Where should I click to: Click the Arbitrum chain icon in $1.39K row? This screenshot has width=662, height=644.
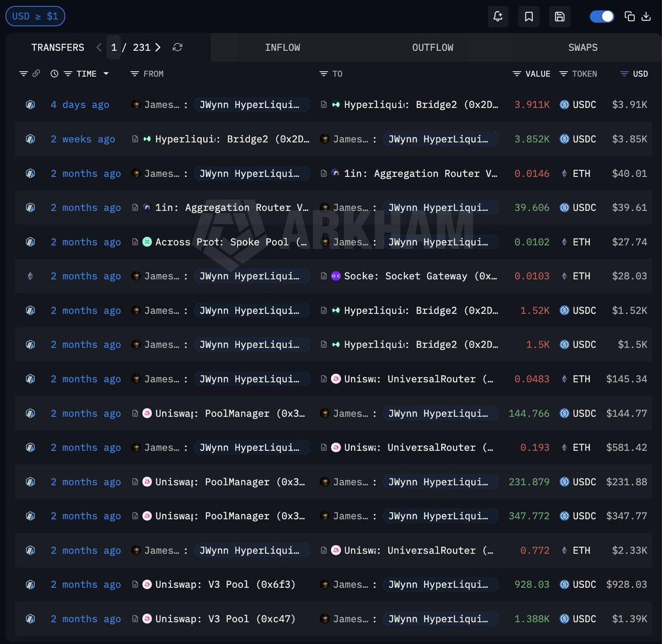point(30,619)
